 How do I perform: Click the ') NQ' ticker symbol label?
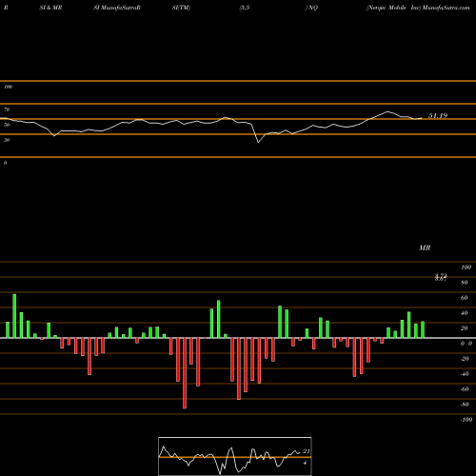[x=311, y=8]
